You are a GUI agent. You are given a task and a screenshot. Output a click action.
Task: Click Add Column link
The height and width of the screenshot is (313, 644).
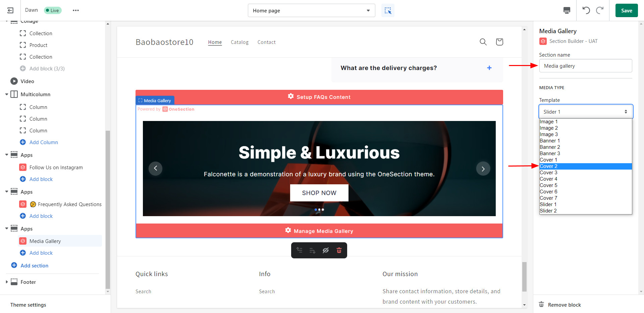(x=44, y=142)
